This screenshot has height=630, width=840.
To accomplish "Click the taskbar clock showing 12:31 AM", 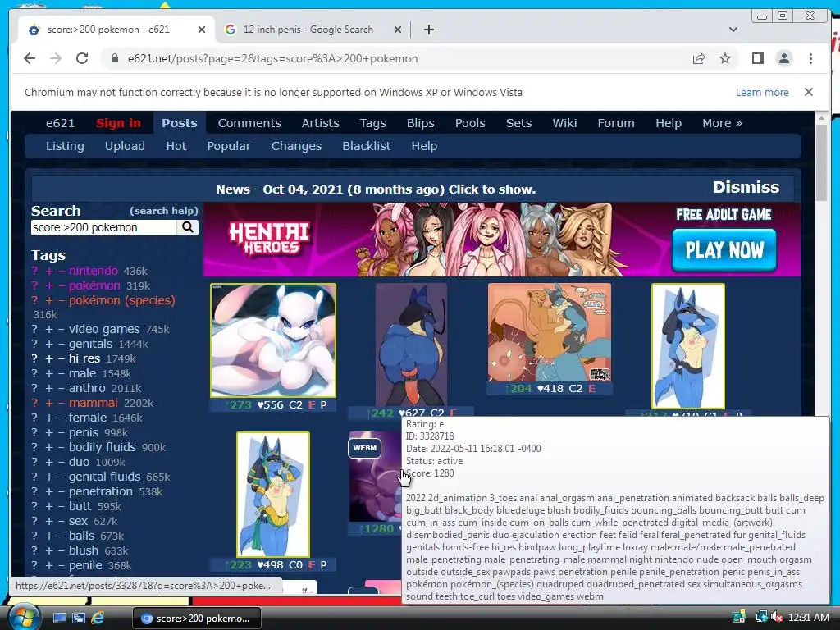I will 808,618.
